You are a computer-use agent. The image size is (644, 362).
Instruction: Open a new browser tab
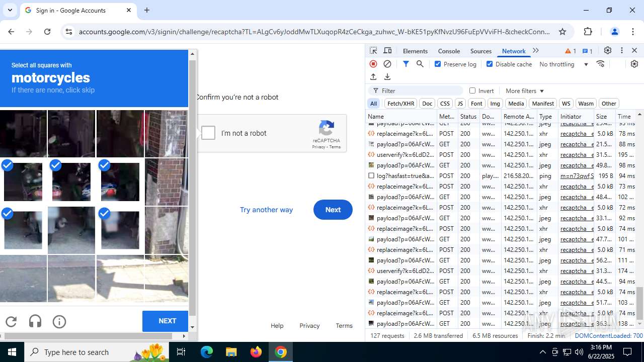tap(147, 10)
